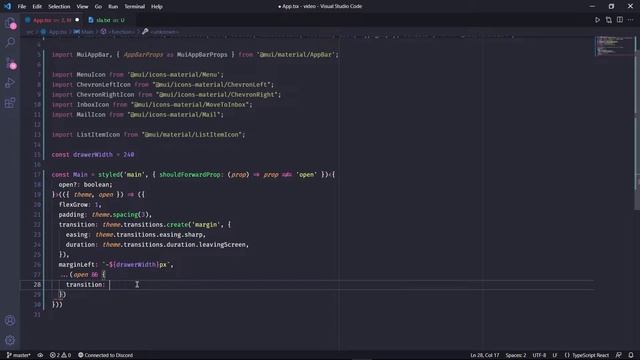Open the Extensions view
Image resolution: width=640 pixels, height=360 pixels.
pos(10,102)
